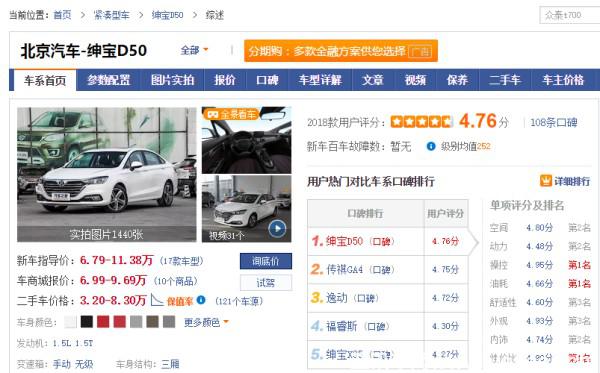Open the 口碑 tab in navigation bar
This screenshot has height=373, width=600.
[267, 80]
